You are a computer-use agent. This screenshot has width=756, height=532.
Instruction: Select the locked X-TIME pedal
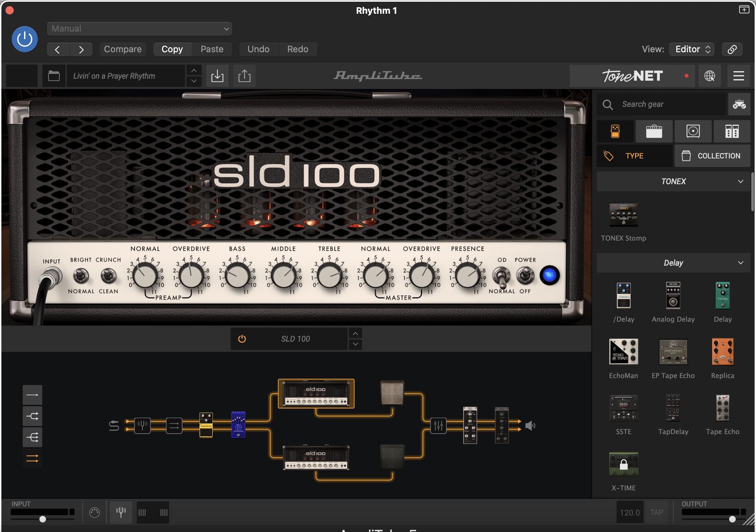(624, 464)
